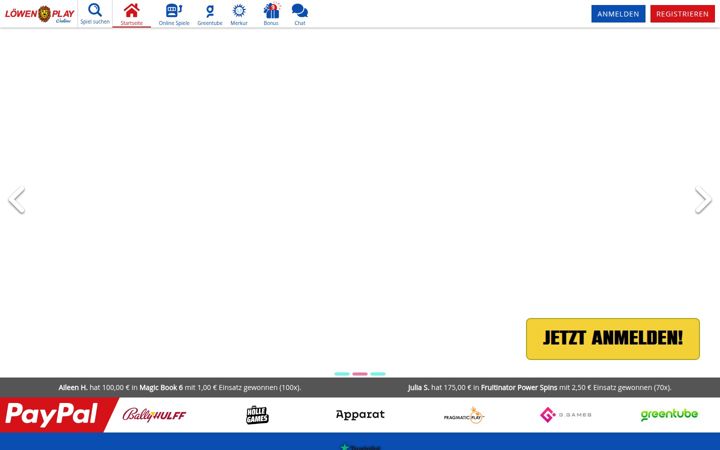
Task: Select the first carousel indicator dot
Action: pyautogui.click(x=342, y=374)
